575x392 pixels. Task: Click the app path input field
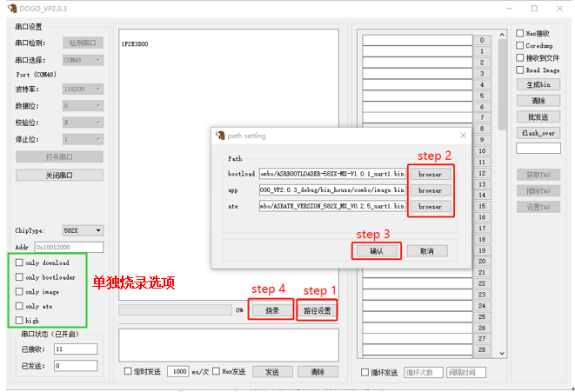click(x=332, y=189)
